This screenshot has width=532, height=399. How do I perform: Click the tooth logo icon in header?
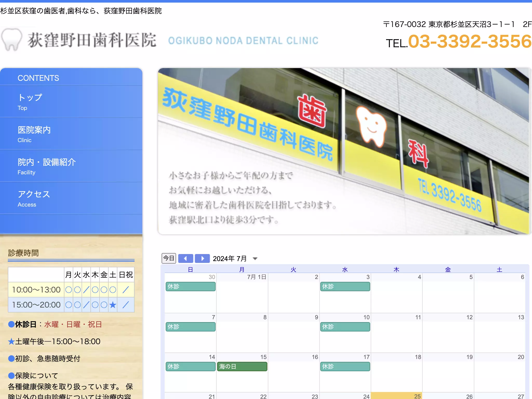(x=11, y=39)
